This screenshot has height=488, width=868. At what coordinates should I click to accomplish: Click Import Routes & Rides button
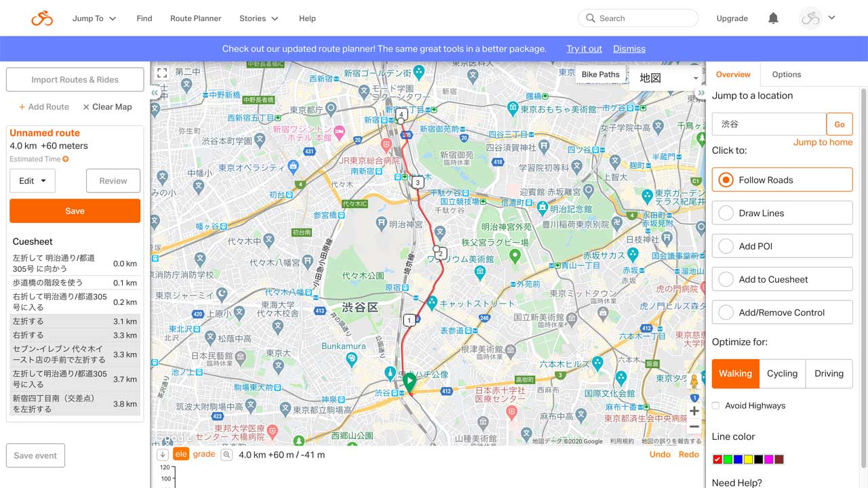pyautogui.click(x=75, y=79)
